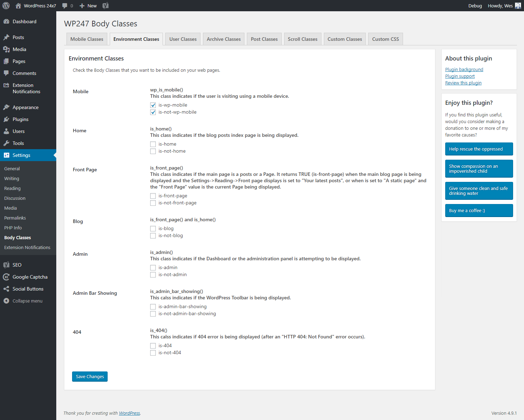
Task: Open the Yoast SEO icon in admin bar
Action: coord(106,6)
